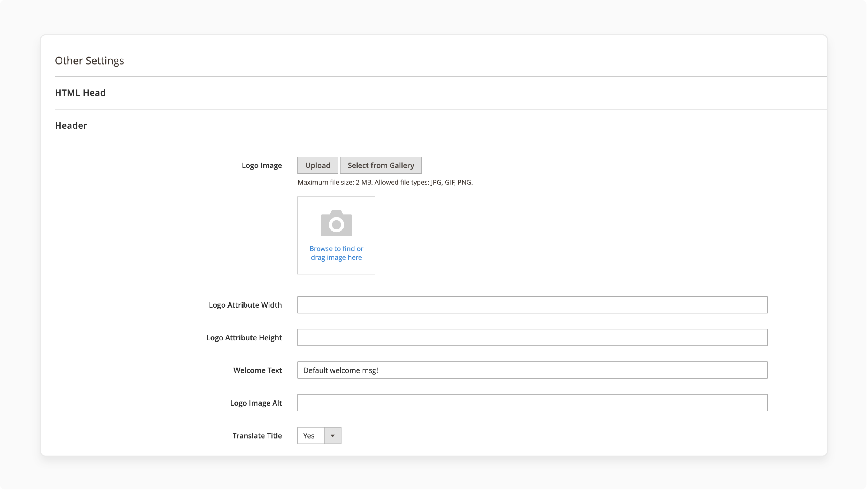This screenshot has width=868, height=491.
Task: Focus the Logo Attribute Height field
Action: tap(533, 338)
